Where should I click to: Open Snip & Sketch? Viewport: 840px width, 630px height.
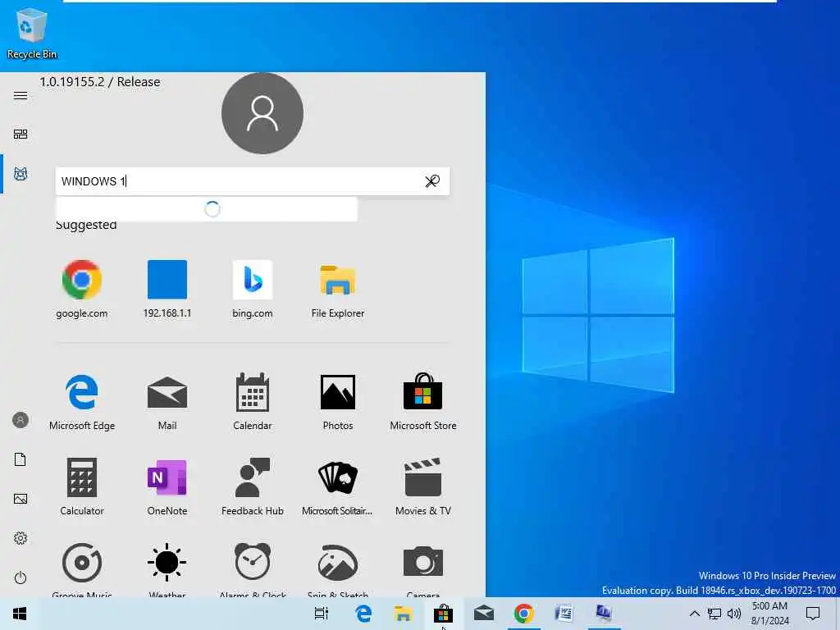(x=337, y=569)
